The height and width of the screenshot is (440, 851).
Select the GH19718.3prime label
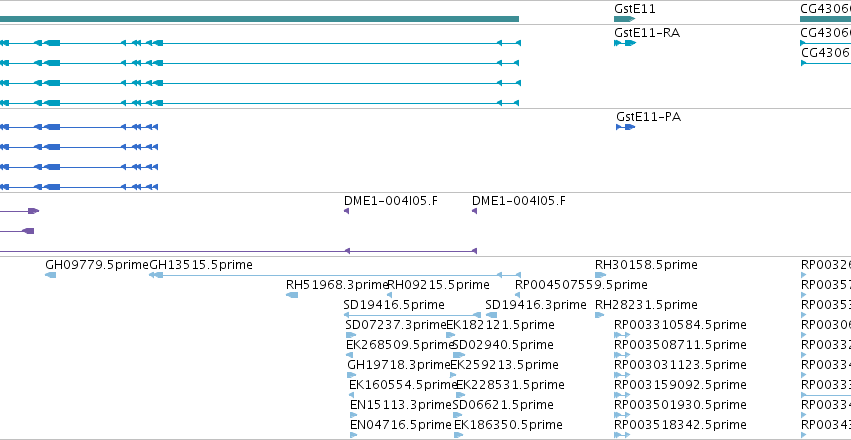point(399,365)
